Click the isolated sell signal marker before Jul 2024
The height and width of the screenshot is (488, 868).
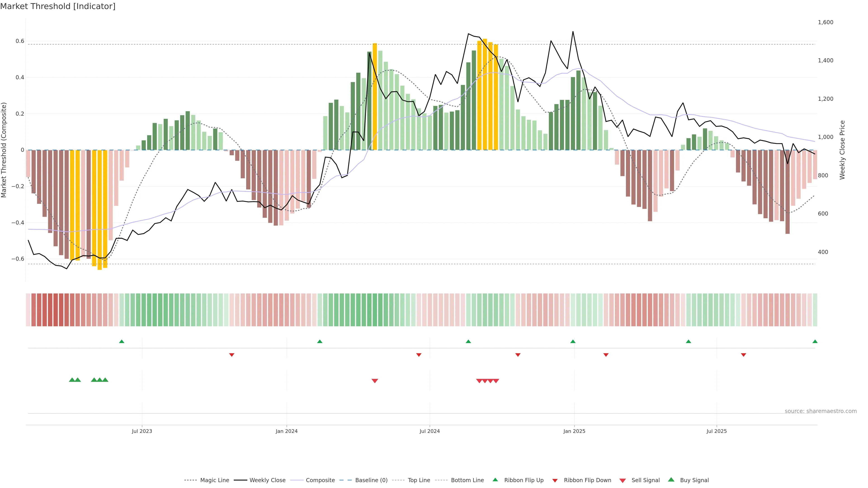pos(375,381)
